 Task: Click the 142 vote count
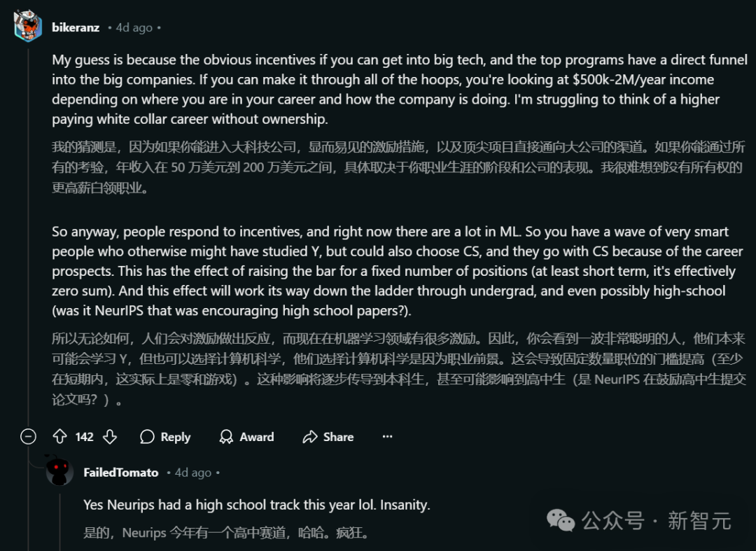(85, 437)
